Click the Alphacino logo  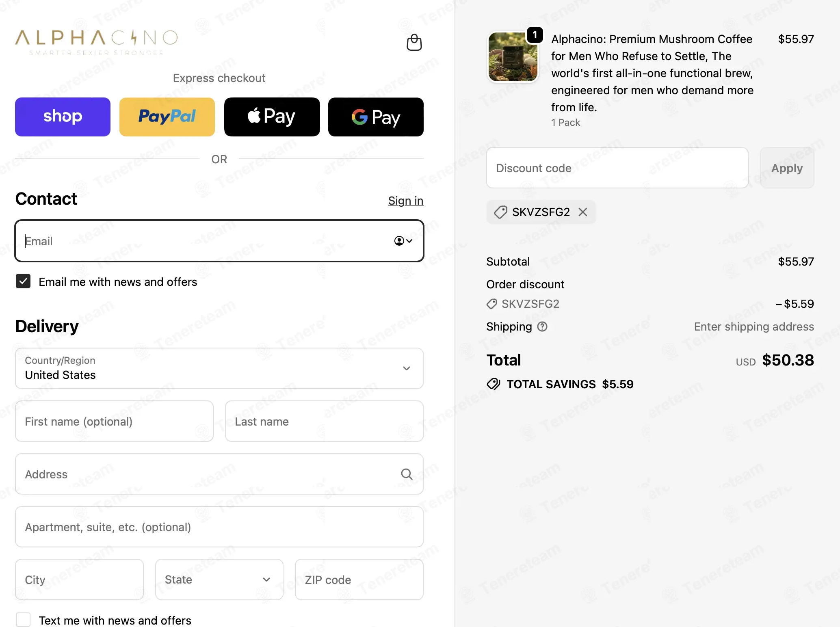[96, 42]
